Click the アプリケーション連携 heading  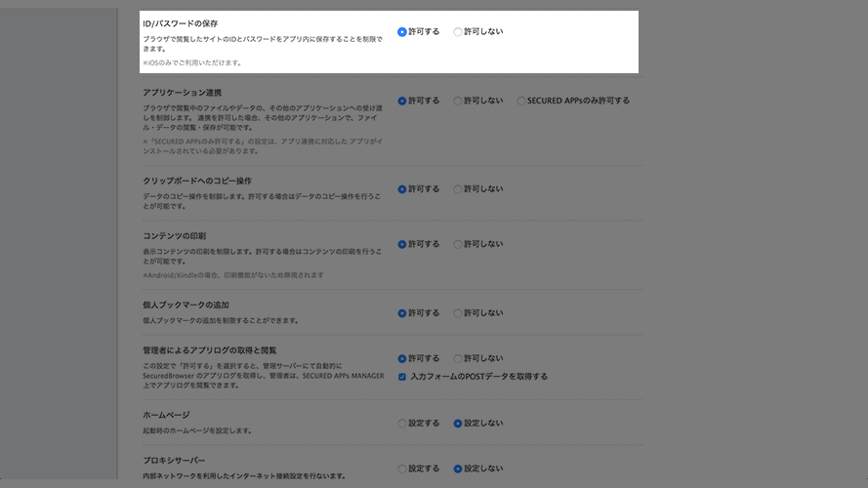(x=183, y=93)
